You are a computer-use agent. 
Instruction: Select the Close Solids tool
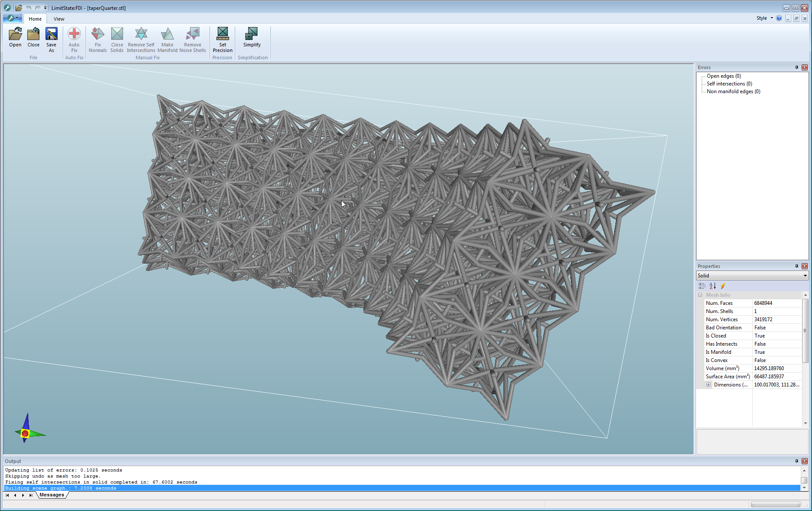(117, 40)
